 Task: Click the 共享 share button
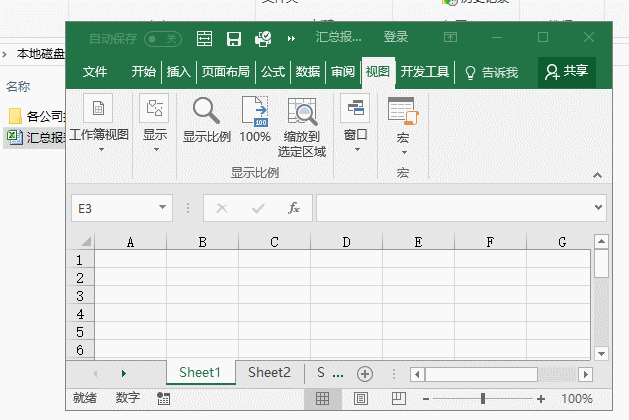coord(567,72)
